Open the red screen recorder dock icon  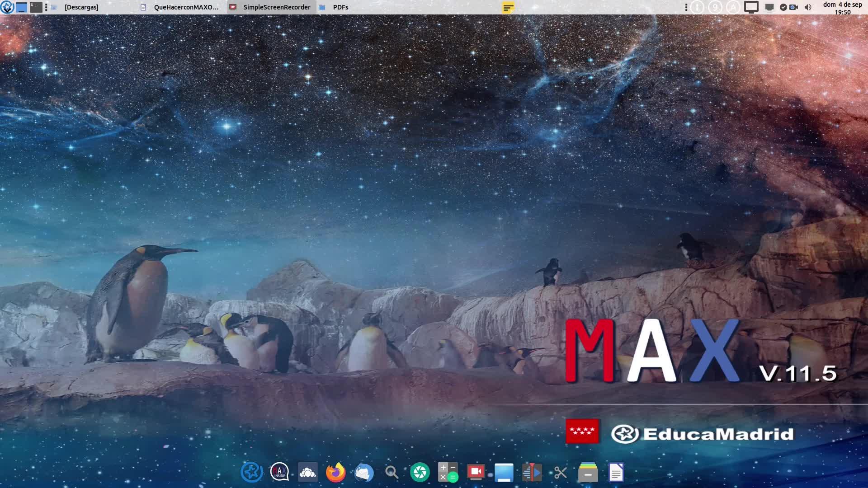[476, 473]
